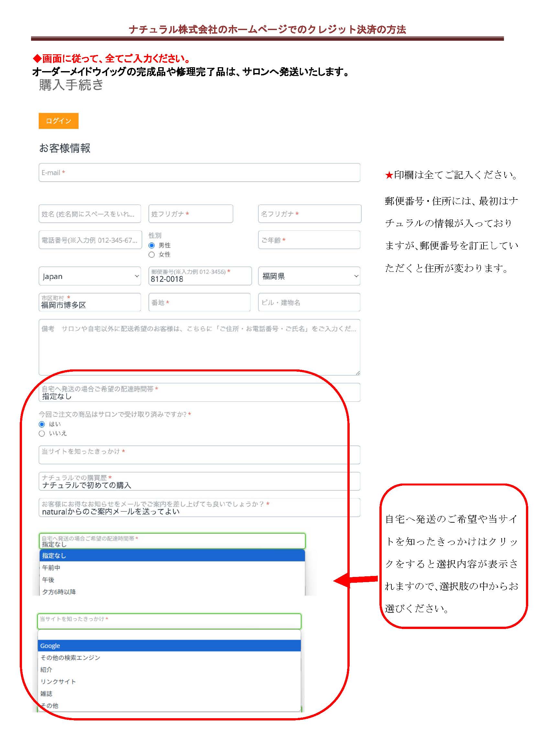This screenshot has height=756, width=535.
Task: Click the 番地 input field
Action: pyautogui.click(x=199, y=302)
